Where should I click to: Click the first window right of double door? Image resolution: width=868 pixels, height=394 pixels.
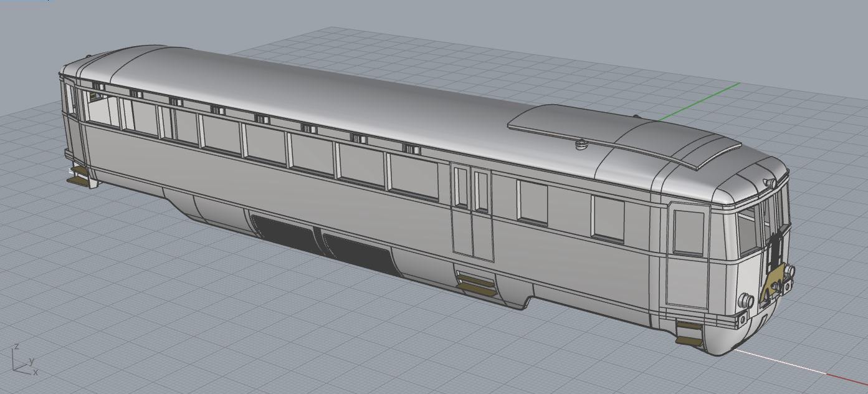(x=533, y=202)
